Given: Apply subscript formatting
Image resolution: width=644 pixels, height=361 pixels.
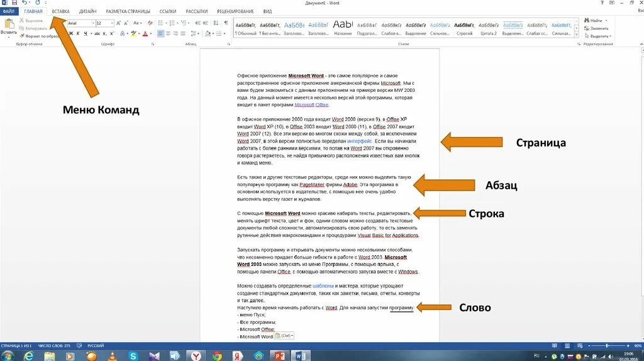Looking at the screenshot, I should (x=105, y=34).
